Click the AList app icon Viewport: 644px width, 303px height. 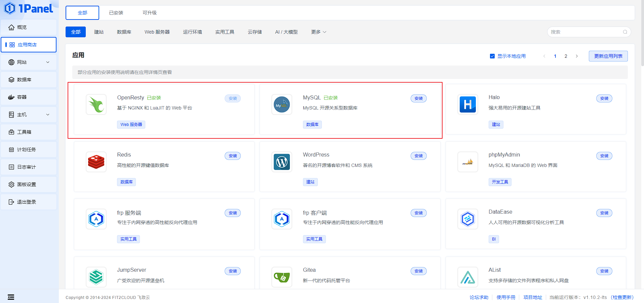click(x=468, y=277)
